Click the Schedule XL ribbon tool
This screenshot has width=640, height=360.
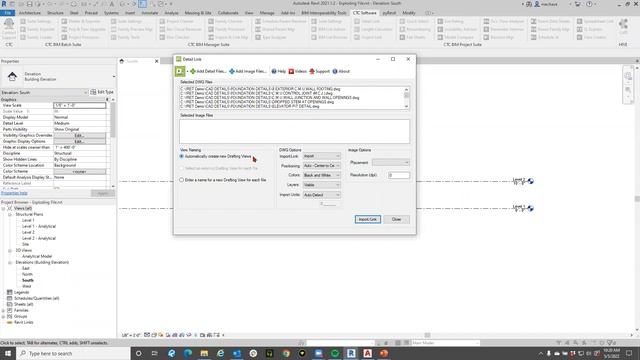545,37
